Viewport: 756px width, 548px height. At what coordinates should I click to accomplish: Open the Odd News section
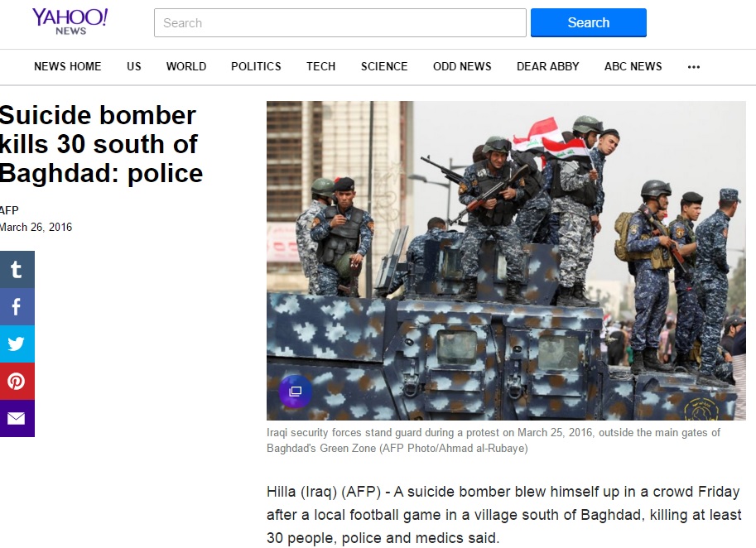pyautogui.click(x=462, y=66)
